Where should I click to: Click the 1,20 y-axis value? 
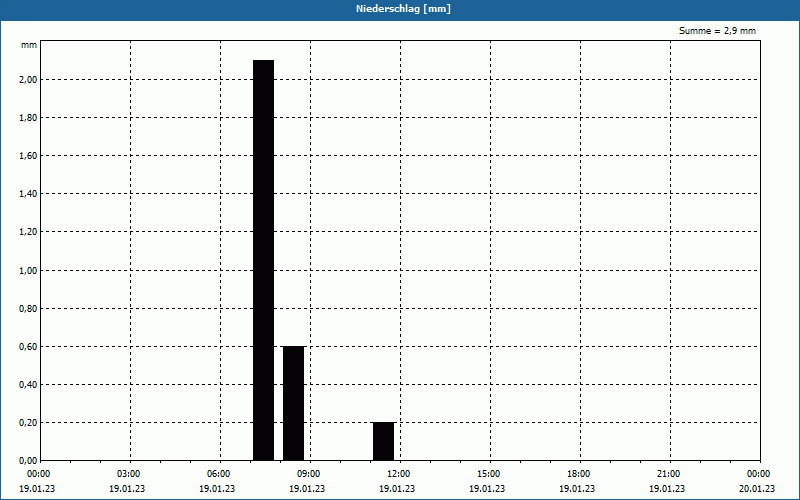28,232
